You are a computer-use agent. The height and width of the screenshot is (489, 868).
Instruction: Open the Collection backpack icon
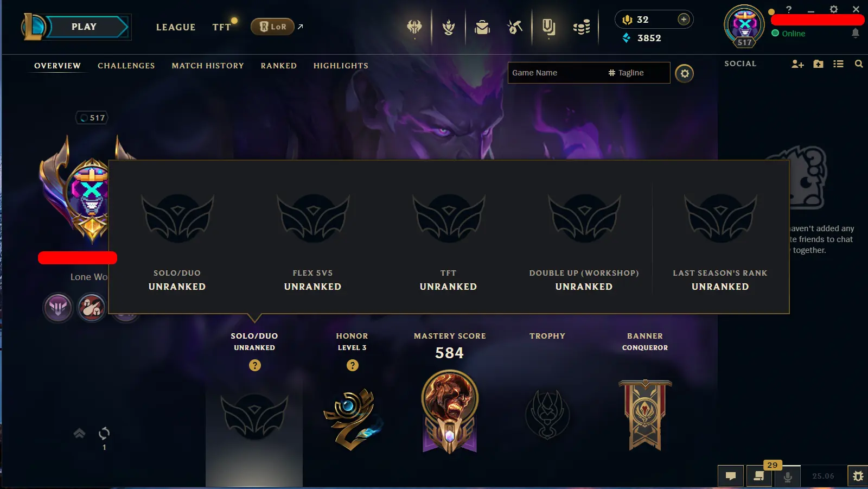pos(482,27)
